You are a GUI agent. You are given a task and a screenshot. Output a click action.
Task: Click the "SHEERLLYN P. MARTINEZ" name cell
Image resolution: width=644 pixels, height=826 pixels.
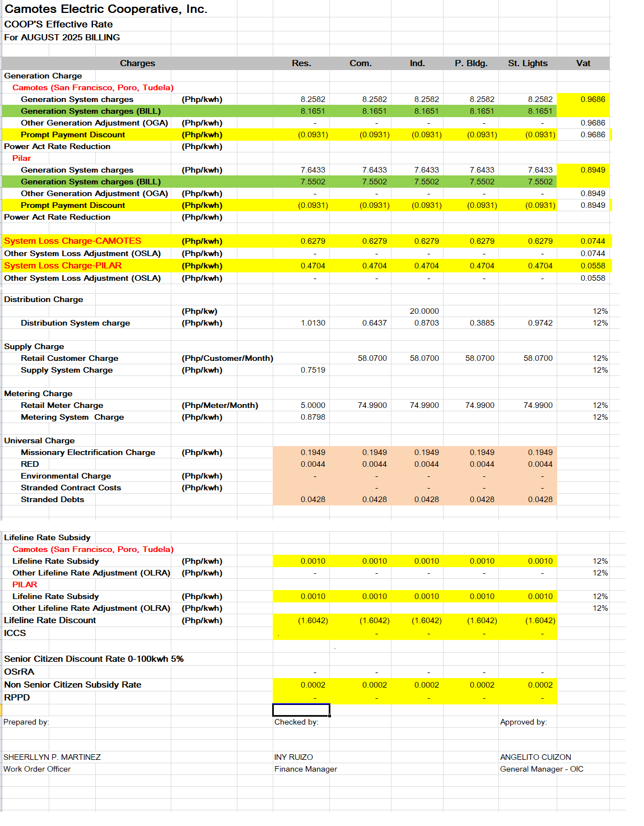tap(52, 757)
